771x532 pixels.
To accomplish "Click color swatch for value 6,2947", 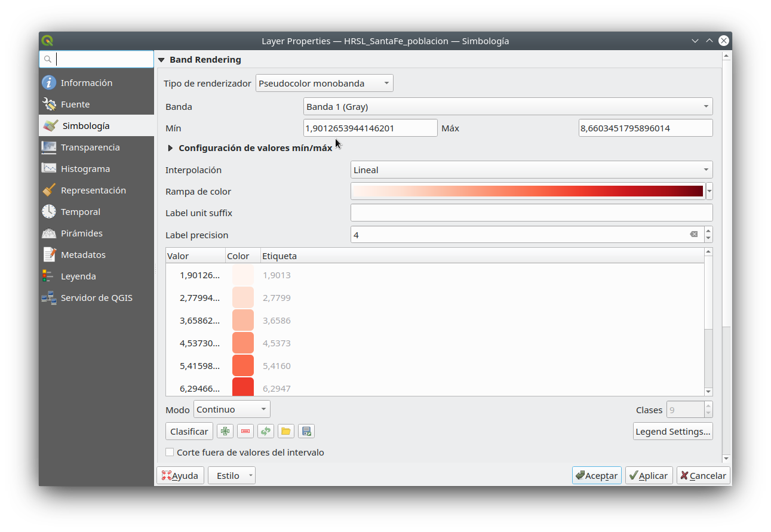I will coord(243,387).
